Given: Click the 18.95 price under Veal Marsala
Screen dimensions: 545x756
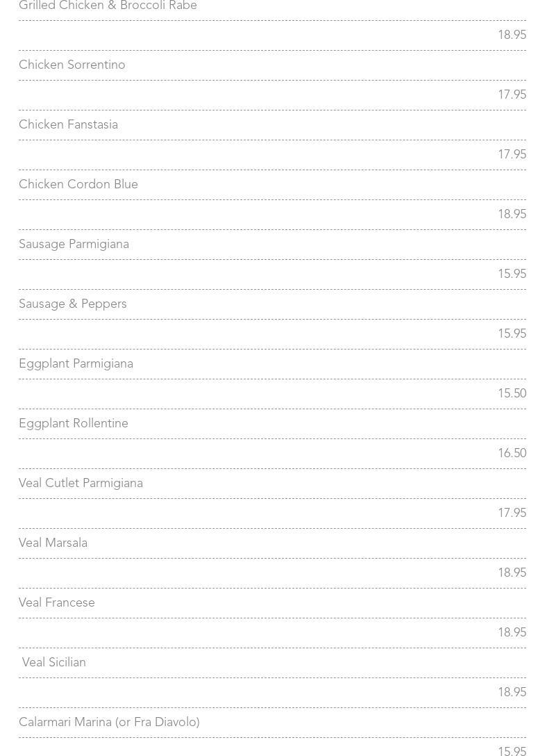Looking at the screenshot, I should (512, 573).
